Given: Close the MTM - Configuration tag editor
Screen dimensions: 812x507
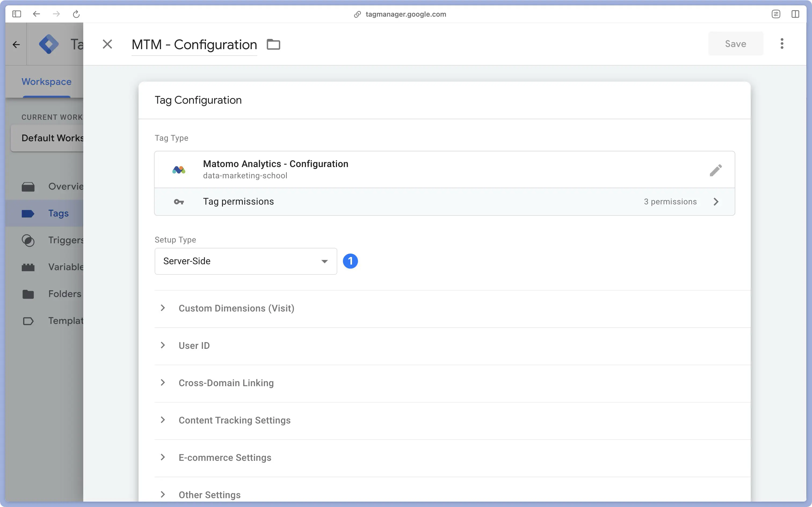Looking at the screenshot, I should tap(107, 44).
